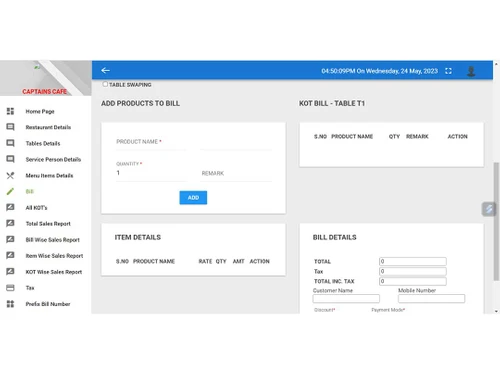Click the 'ITEM DETAILS' heading
Screen dimensions: 500x375
(138, 237)
